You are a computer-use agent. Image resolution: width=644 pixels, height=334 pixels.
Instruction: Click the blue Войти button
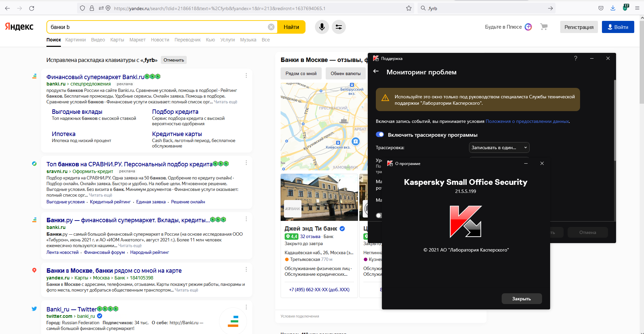coord(618,27)
